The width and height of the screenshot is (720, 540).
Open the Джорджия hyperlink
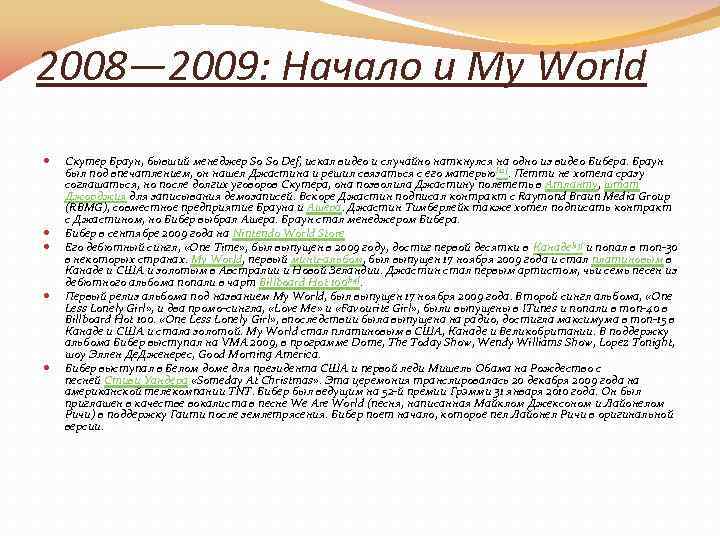pos(96,197)
